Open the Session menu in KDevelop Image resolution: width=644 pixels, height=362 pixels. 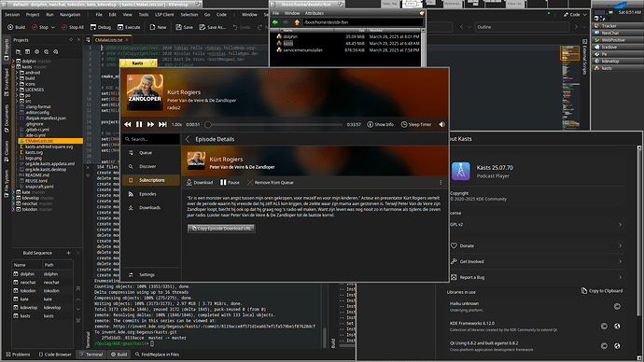[12, 14]
